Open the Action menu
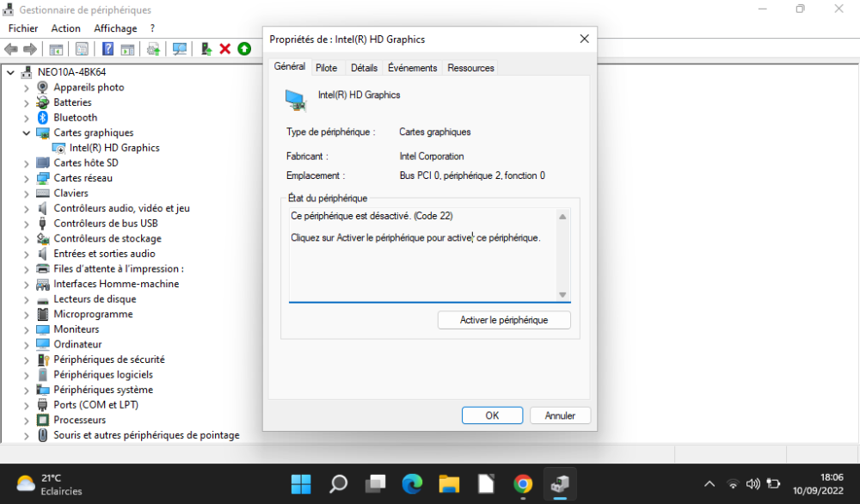 tap(66, 28)
